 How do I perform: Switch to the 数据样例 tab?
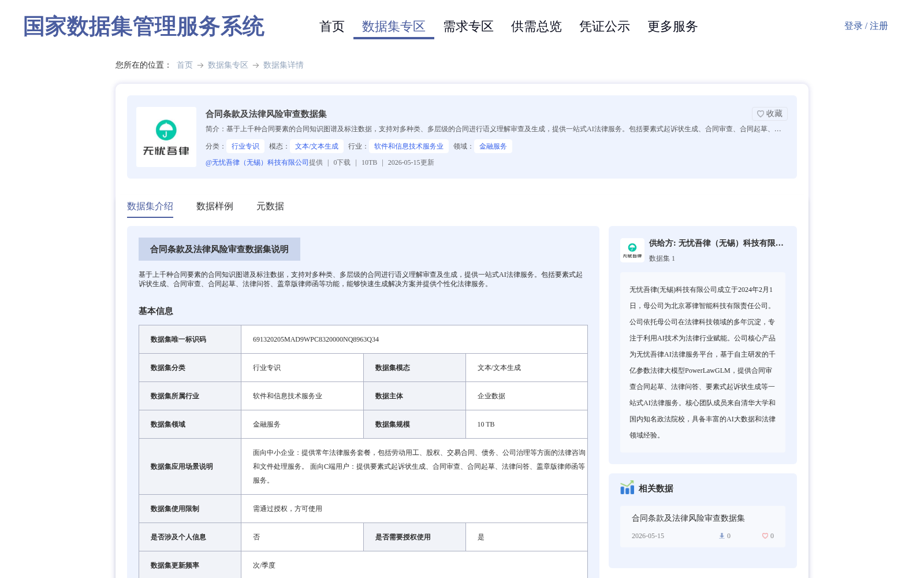click(215, 206)
